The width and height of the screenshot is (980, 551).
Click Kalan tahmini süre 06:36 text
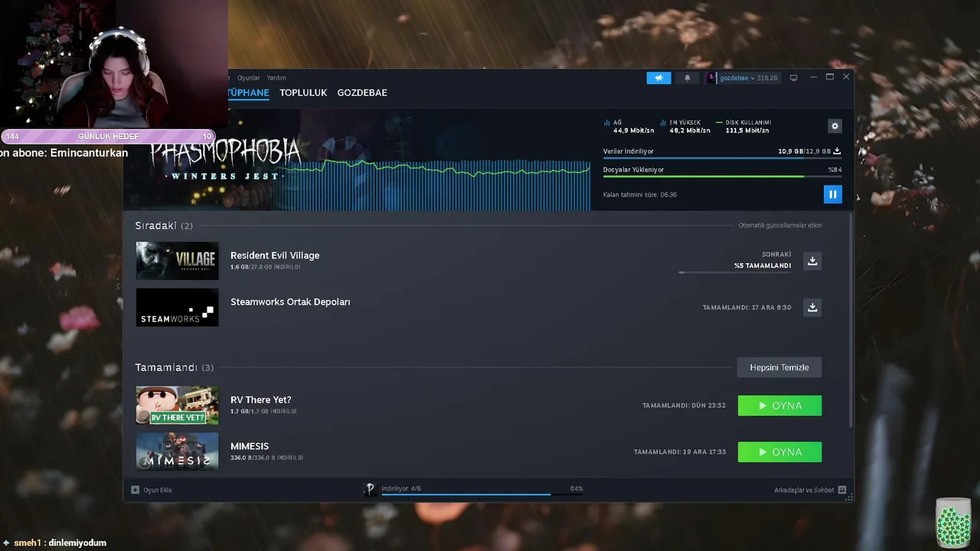click(640, 194)
